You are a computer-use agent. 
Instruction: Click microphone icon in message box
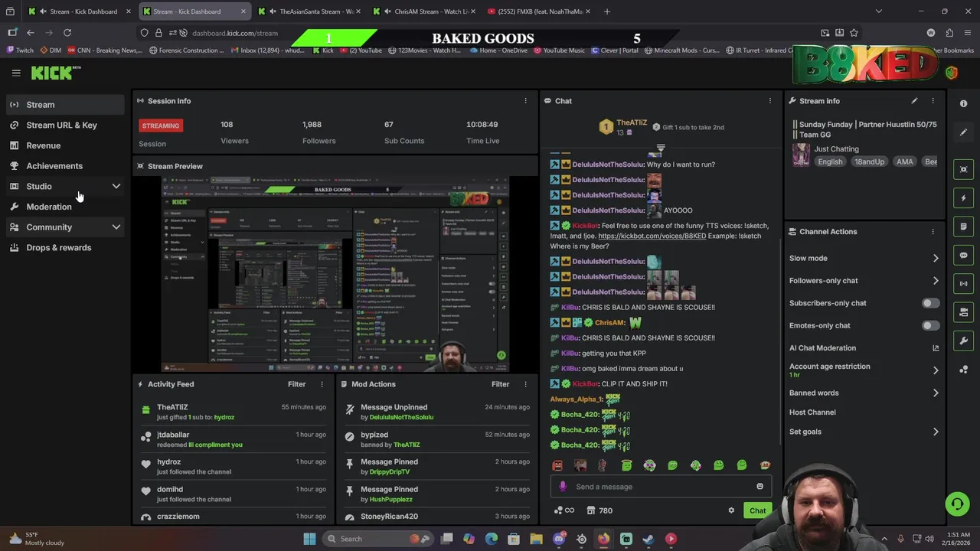coord(563,487)
